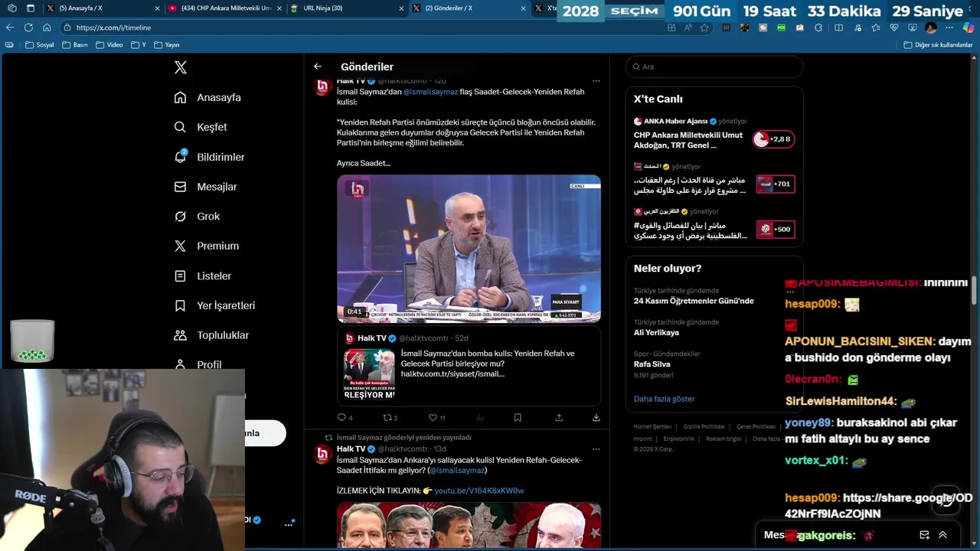
Task: Open Gizlilik Politikası footer link
Action: (x=704, y=426)
